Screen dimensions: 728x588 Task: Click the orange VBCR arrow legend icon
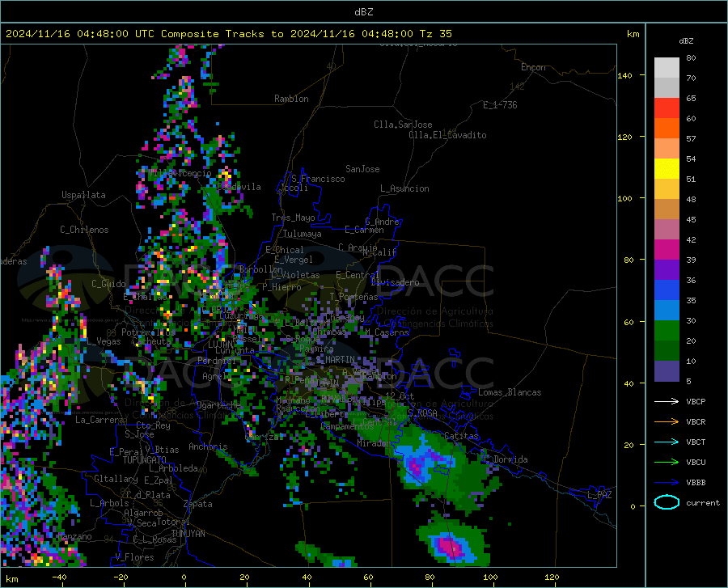667,421
